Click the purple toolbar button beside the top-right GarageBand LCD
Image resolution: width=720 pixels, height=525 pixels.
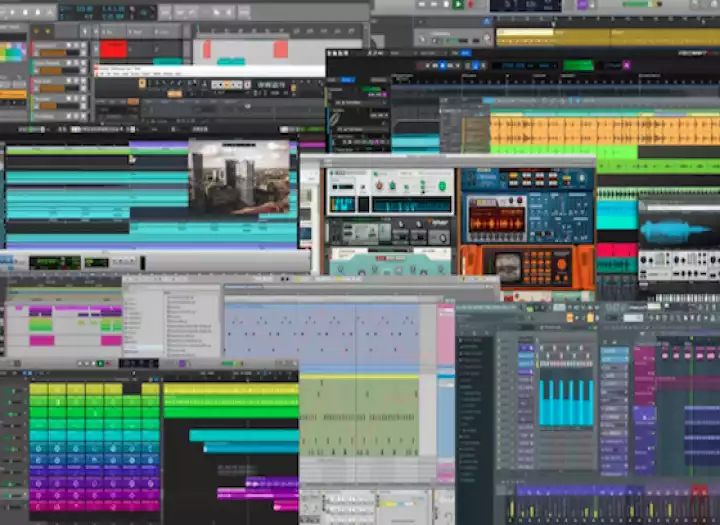click(x=582, y=4)
